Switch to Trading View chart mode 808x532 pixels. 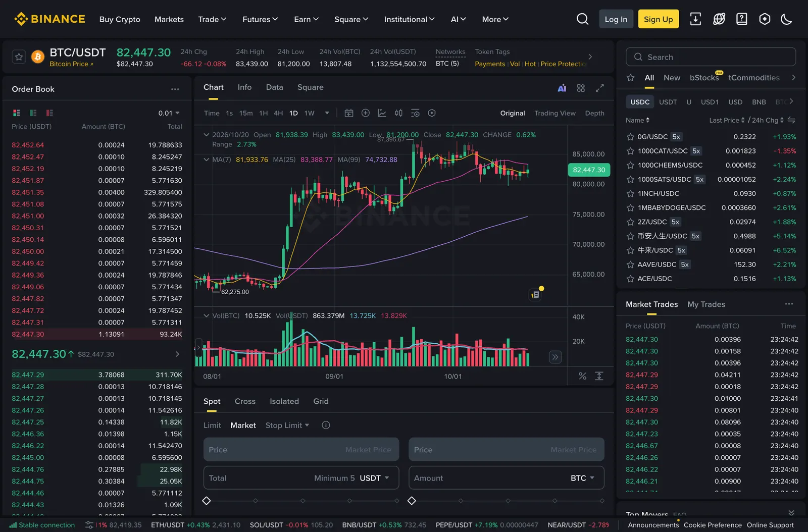[555, 113]
